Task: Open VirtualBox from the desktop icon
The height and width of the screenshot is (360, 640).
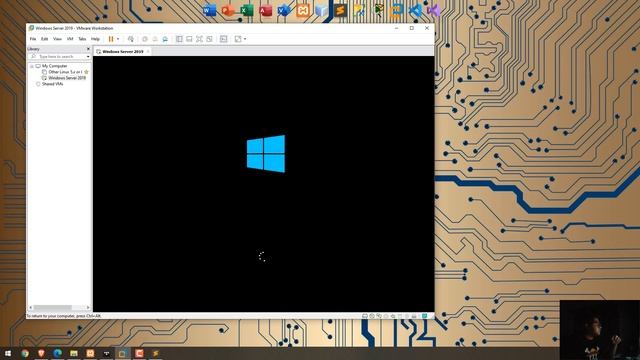Action: (322, 10)
